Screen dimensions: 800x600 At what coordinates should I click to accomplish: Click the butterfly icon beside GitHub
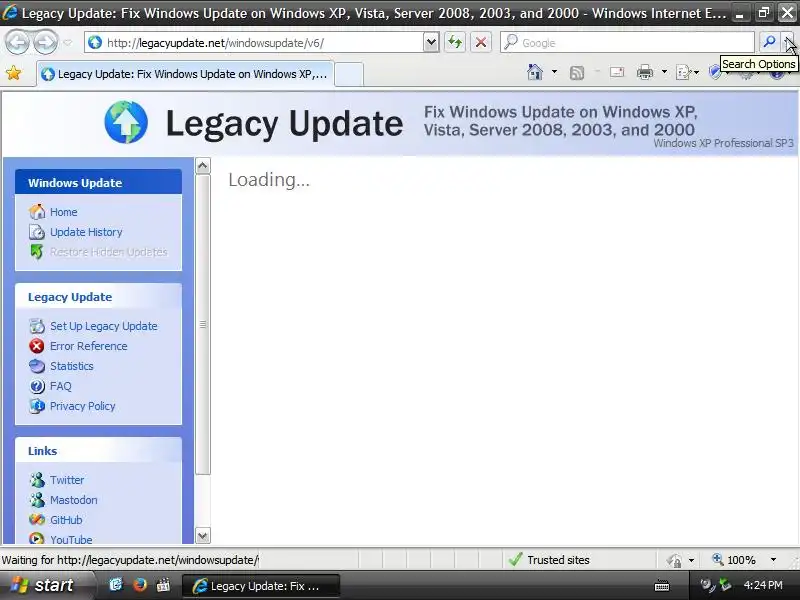tap(37, 520)
